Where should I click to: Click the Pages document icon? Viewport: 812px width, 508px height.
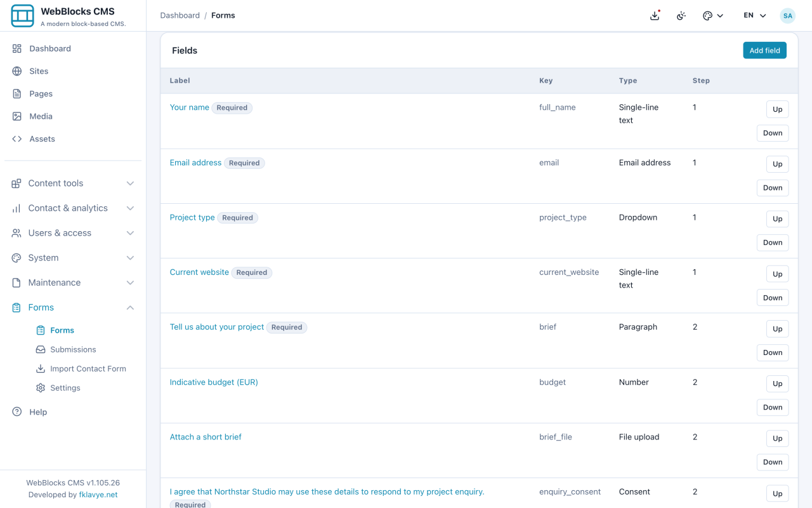(x=17, y=93)
